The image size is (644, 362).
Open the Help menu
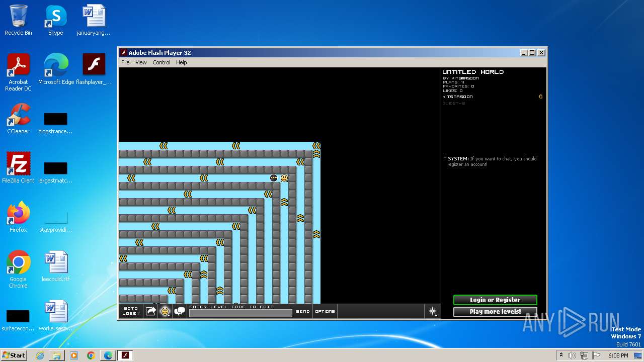(x=182, y=62)
